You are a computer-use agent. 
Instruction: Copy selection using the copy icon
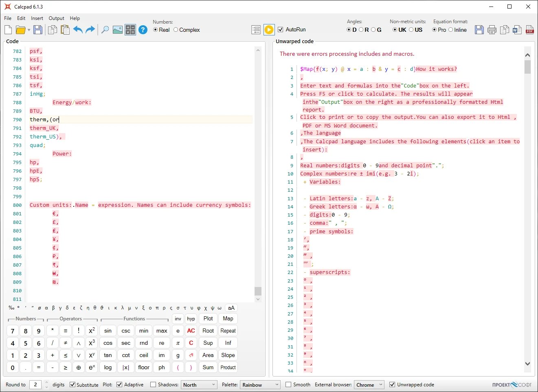click(53, 30)
